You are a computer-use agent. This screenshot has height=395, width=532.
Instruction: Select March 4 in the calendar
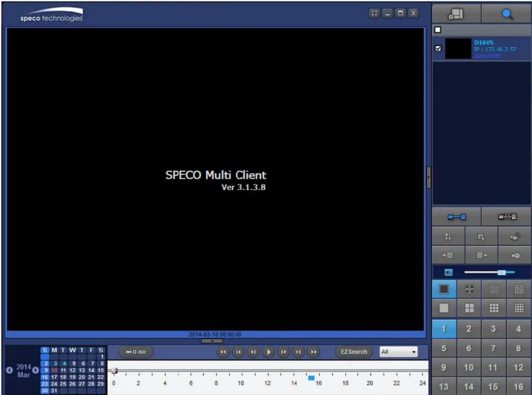(x=64, y=363)
